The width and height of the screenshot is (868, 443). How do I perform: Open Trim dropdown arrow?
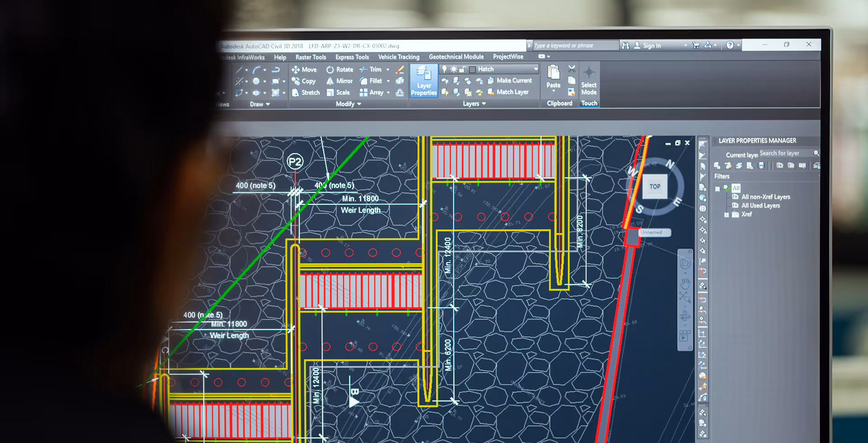[x=388, y=70]
